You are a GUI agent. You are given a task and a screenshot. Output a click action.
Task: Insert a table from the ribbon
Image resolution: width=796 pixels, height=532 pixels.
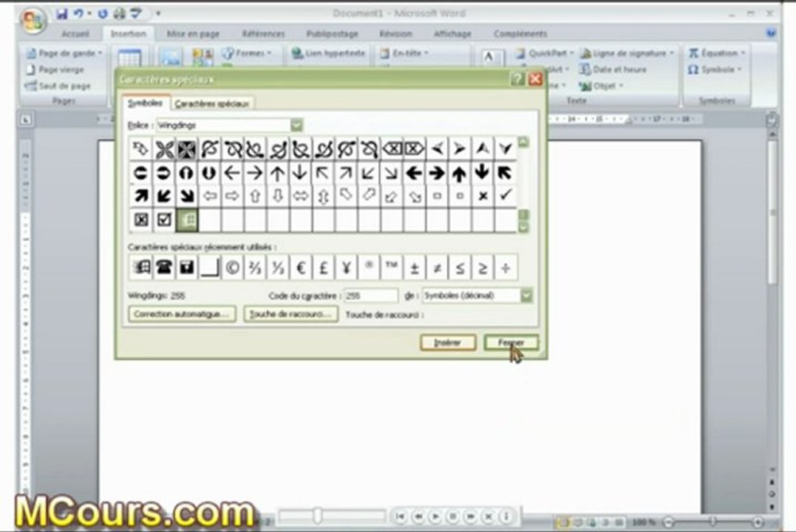[129, 58]
